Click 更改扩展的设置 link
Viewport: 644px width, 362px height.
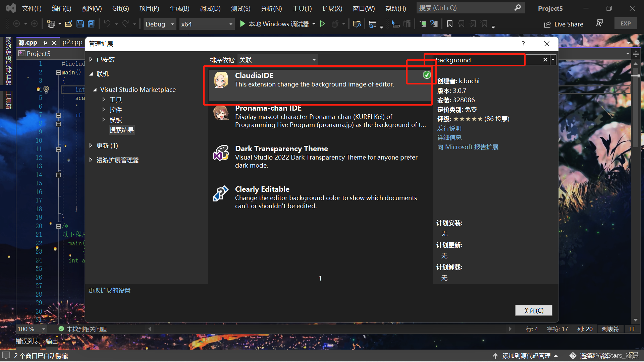point(109,291)
